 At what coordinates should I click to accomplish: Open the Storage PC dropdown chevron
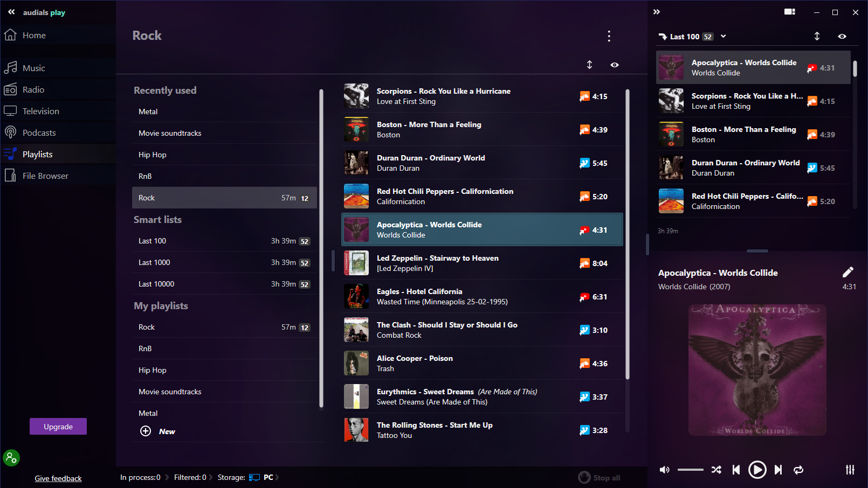(277, 477)
